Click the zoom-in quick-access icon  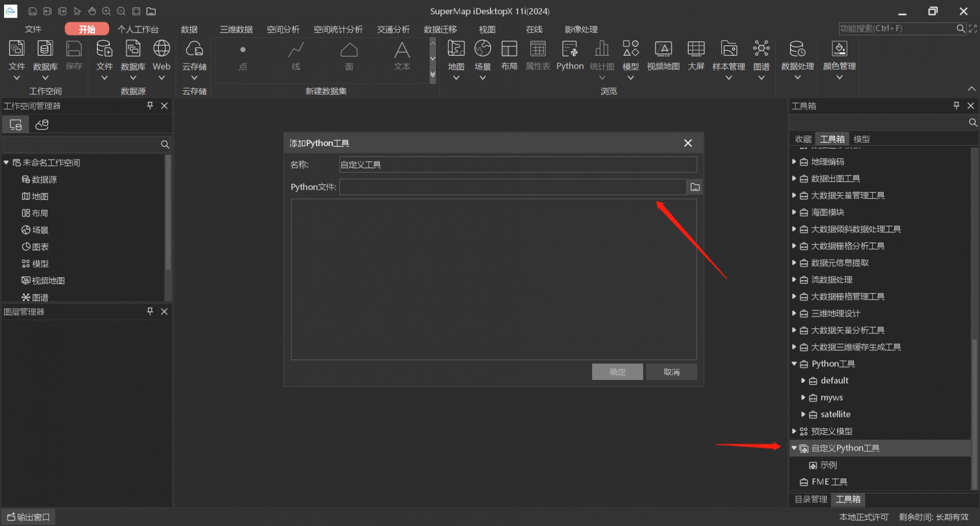click(x=107, y=11)
